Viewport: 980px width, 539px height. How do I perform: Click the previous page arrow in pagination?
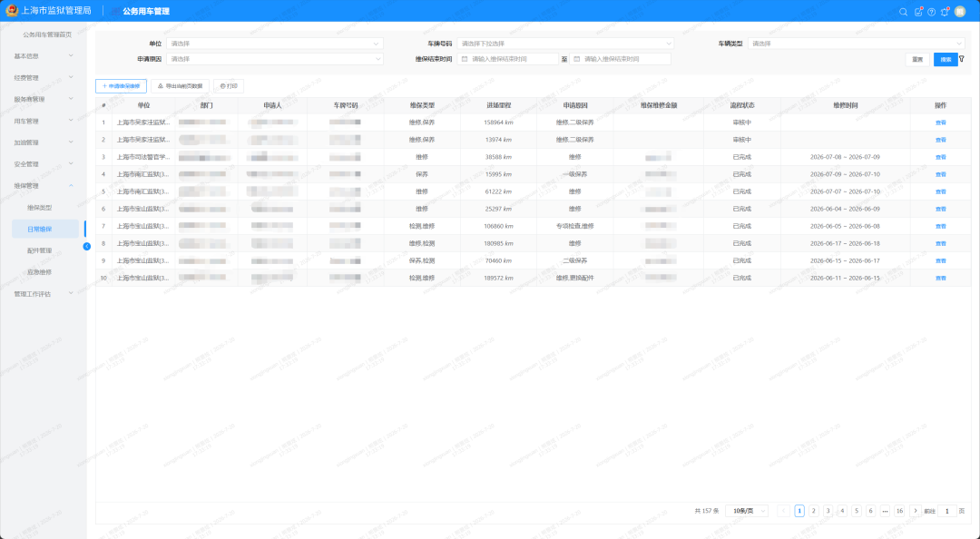point(784,511)
